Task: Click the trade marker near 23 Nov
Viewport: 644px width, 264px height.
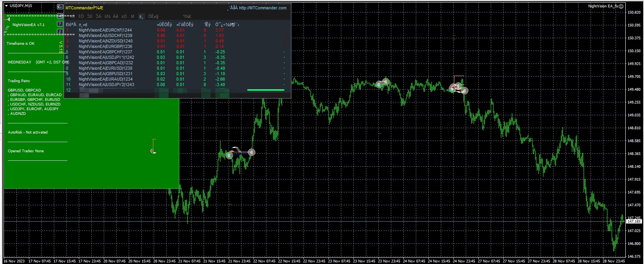Action: [382, 83]
